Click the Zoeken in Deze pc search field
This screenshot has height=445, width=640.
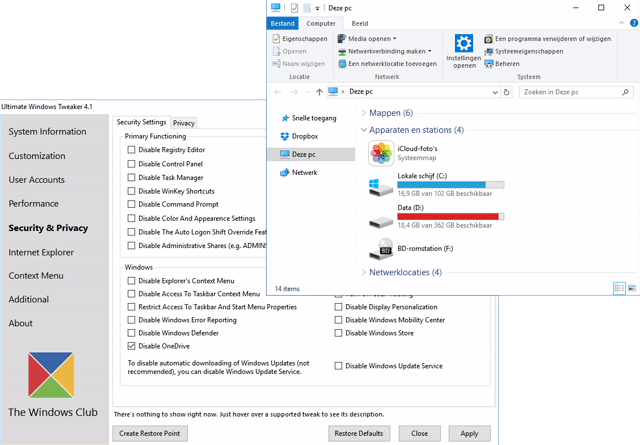pyautogui.click(x=576, y=92)
